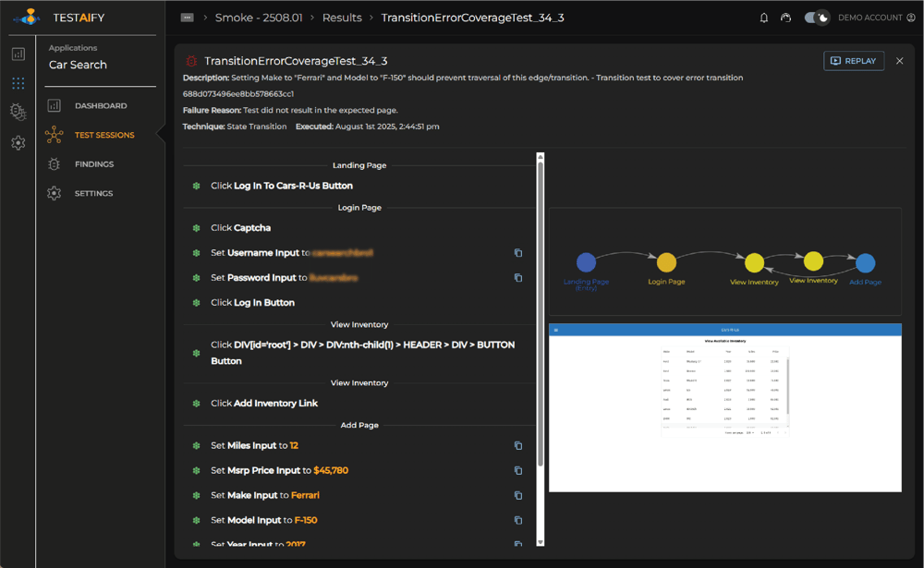This screenshot has height=568, width=924.
Task: Toggle the dark/light theme switch
Action: (x=817, y=18)
